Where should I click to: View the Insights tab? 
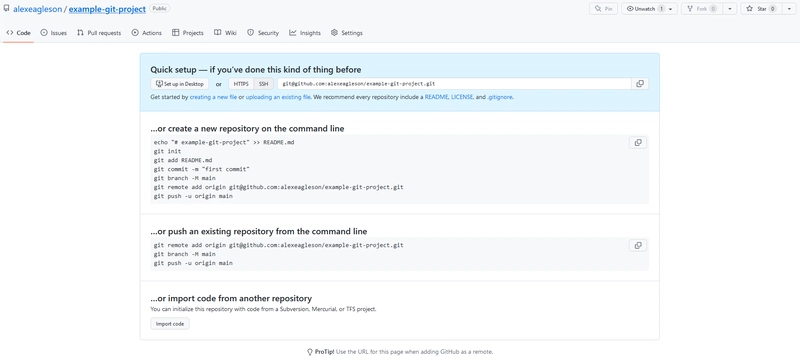click(x=305, y=33)
